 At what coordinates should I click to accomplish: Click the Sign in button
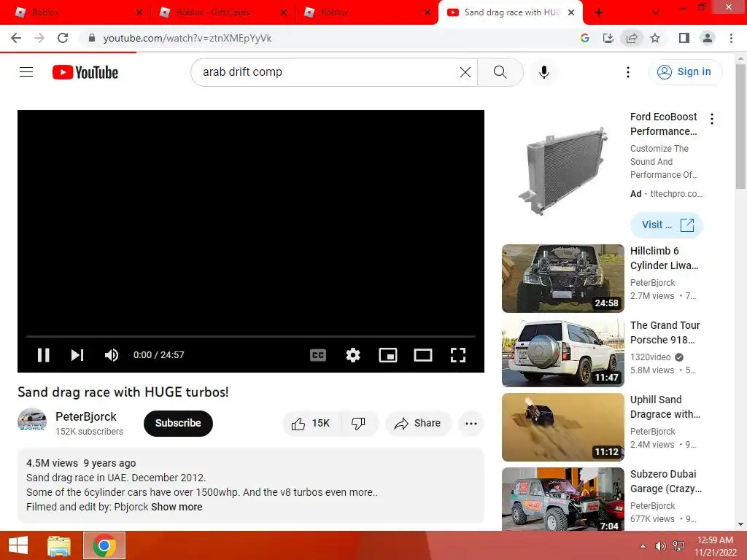point(685,72)
